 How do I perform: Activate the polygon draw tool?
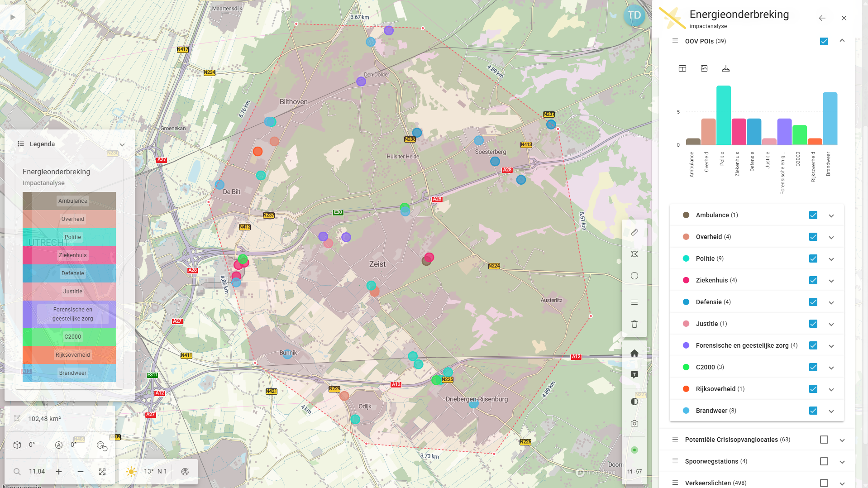pyautogui.click(x=634, y=254)
